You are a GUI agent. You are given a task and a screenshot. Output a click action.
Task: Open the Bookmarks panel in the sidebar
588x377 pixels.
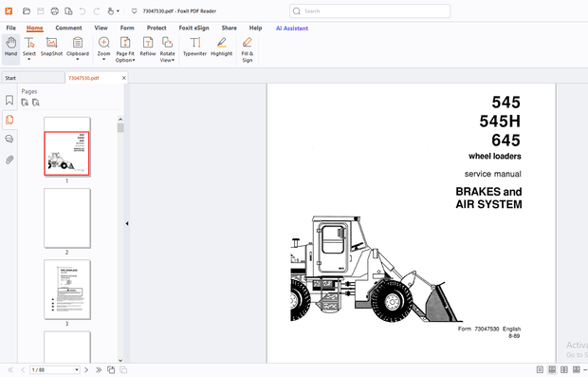coord(9,100)
